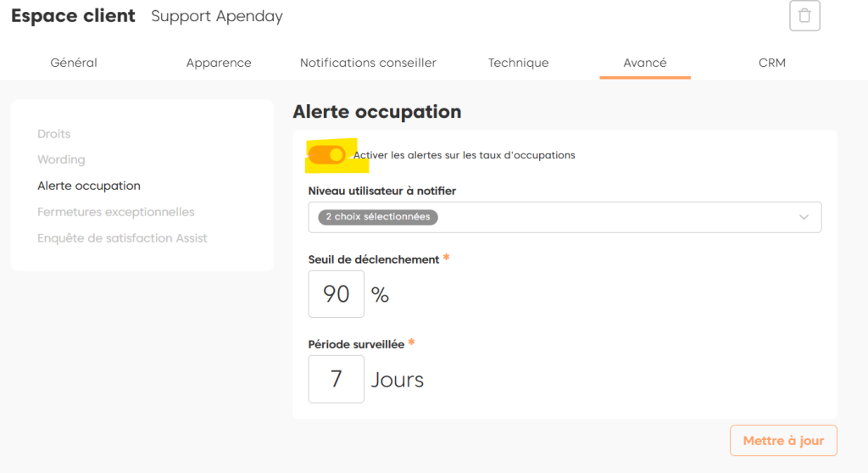Select Wording in the sidebar
The width and height of the screenshot is (868, 473).
[61, 159]
